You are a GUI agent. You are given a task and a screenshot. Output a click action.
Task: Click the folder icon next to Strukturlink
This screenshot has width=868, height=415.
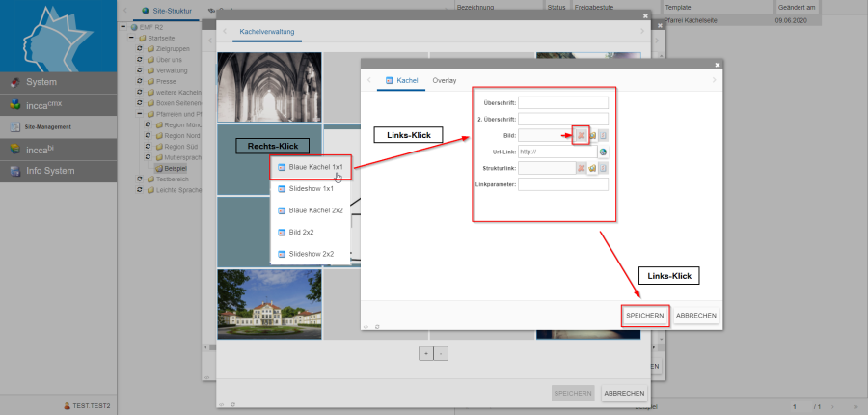coord(592,168)
